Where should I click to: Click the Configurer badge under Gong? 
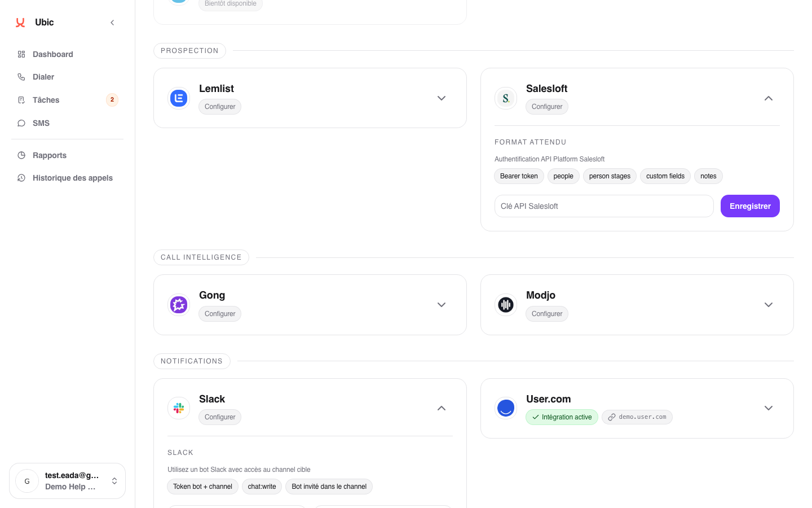click(x=220, y=314)
